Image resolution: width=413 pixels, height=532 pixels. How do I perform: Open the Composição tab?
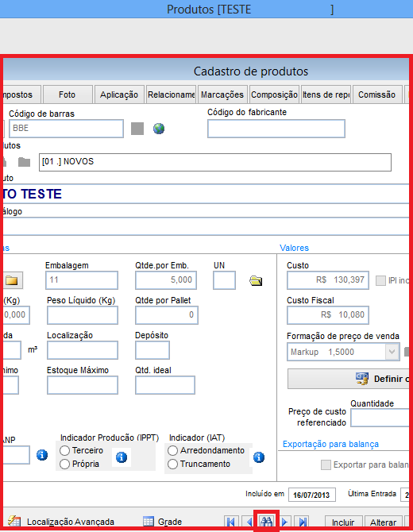click(x=274, y=94)
